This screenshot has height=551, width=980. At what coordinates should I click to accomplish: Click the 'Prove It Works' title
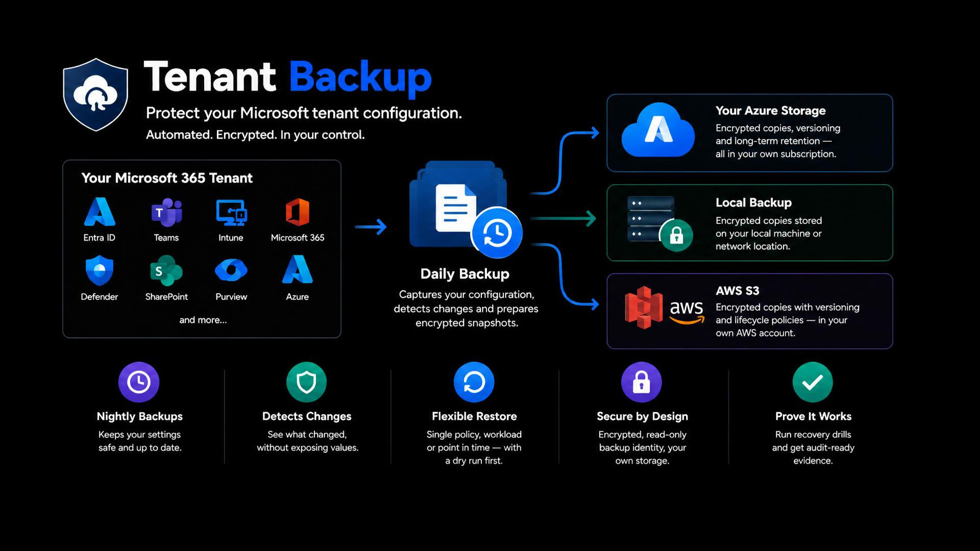813,416
